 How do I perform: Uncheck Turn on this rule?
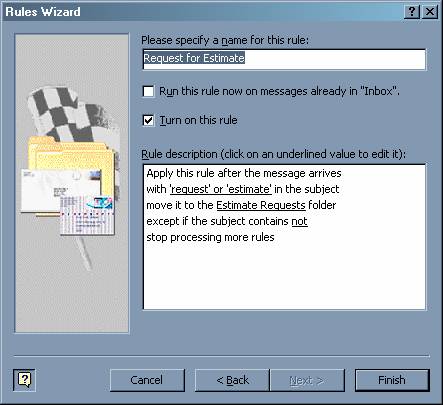coord(148,120)
